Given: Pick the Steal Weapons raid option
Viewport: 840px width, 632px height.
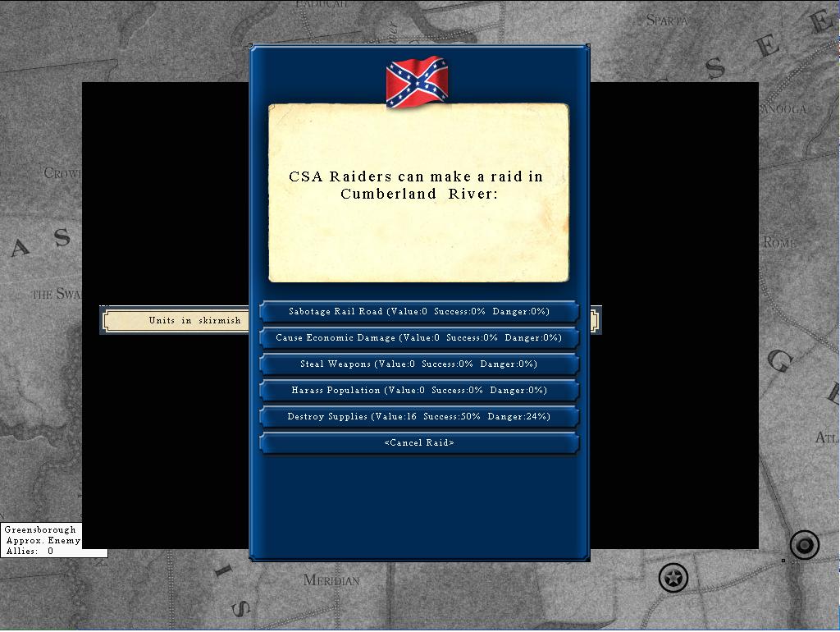Looking at the screenshot, I should (419, 364).
